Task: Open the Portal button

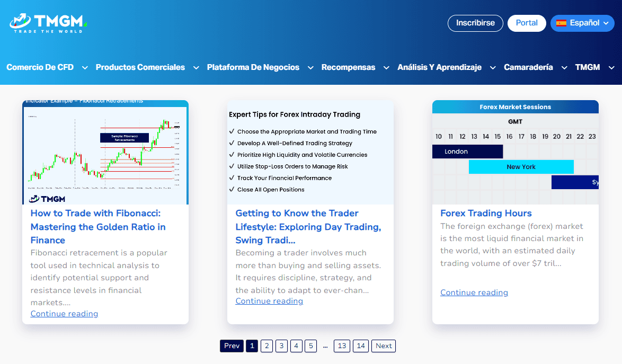Action: click(x=527, y=23)
